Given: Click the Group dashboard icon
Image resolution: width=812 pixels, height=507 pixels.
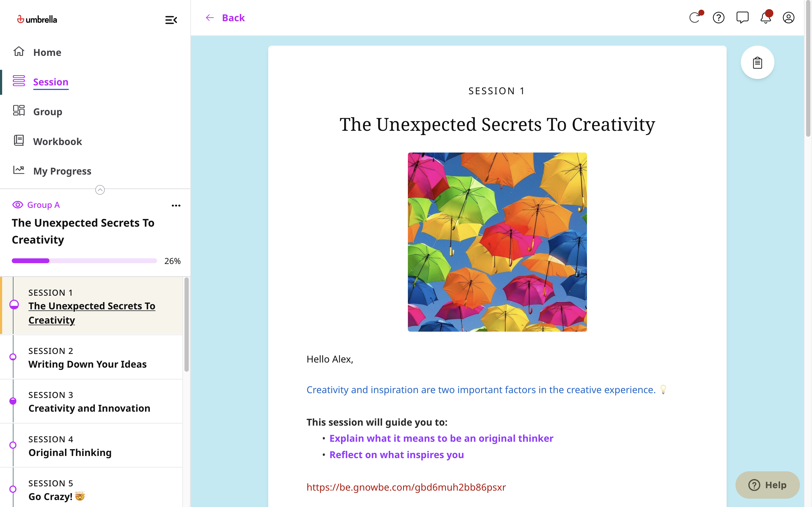Looking at the screenshot, I should point(19,110).
